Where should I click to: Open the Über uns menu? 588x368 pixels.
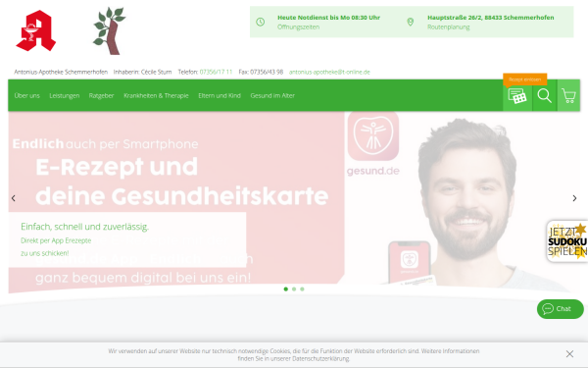[x=27, y=96]
